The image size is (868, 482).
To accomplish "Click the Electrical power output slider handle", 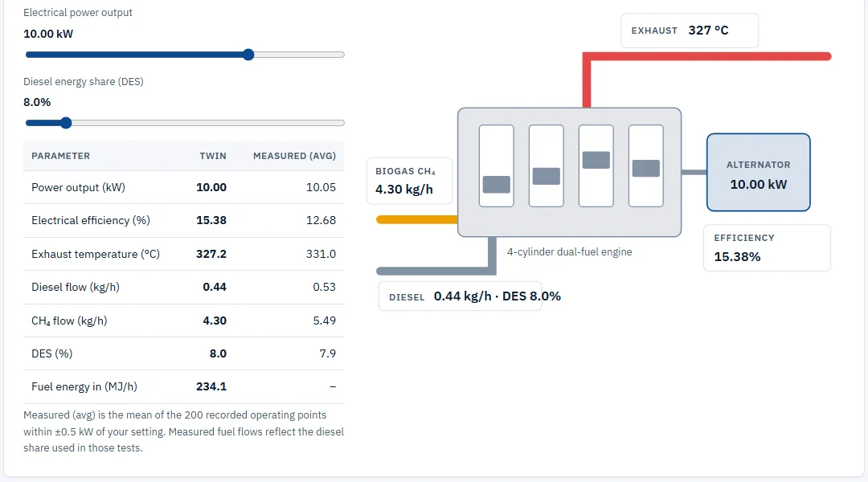I will (x=248, y=55).
